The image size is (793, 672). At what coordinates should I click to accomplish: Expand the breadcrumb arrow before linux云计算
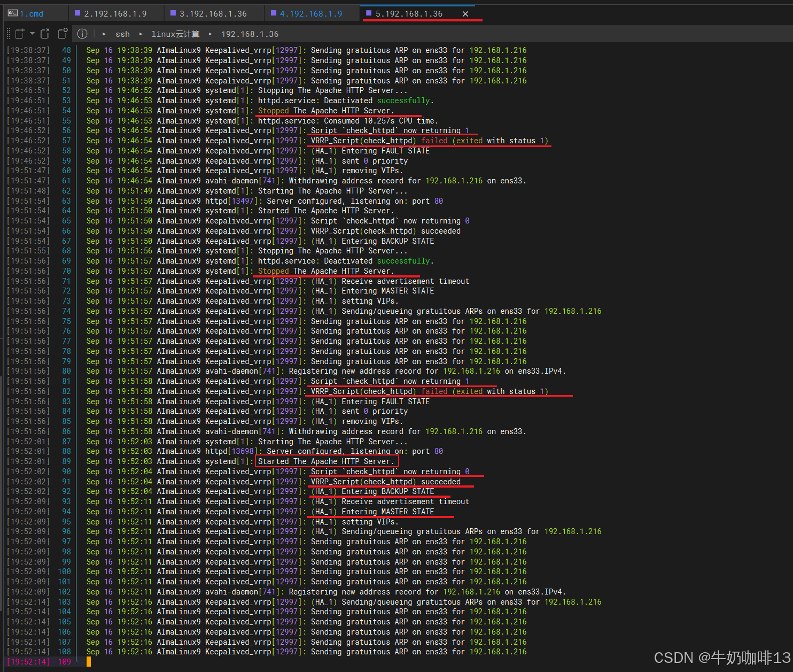pos(141,34)
